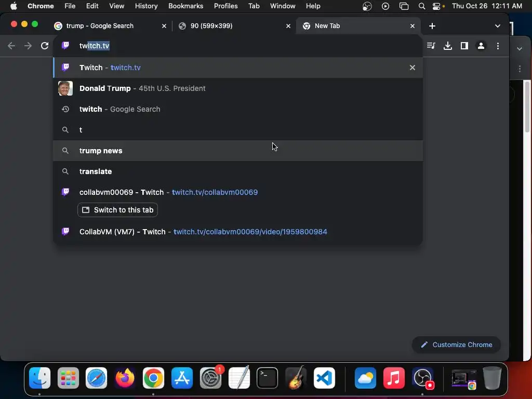
Task: Select Donald Trump 45th U.S. President suggestion
Action: click(238, 88)
